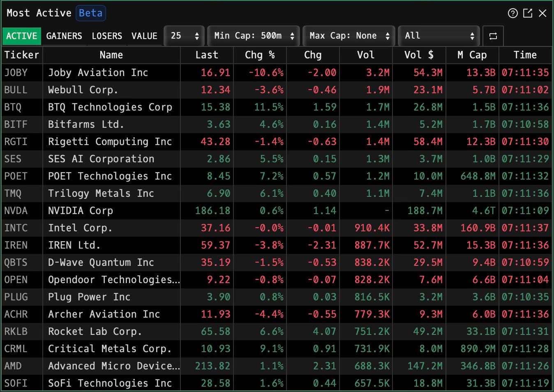Sort by the Vol $ column header
This screenshot has width=554, height=392.
(419, 55)
